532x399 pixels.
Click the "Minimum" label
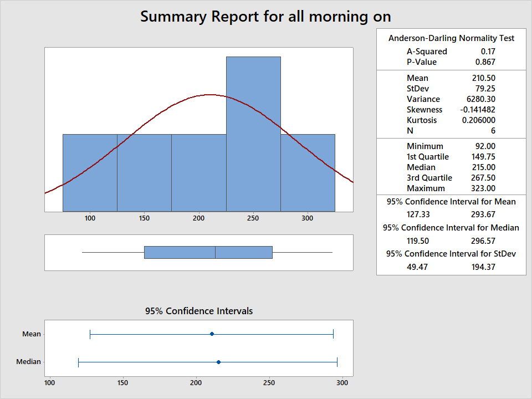[x=425, y=146]
